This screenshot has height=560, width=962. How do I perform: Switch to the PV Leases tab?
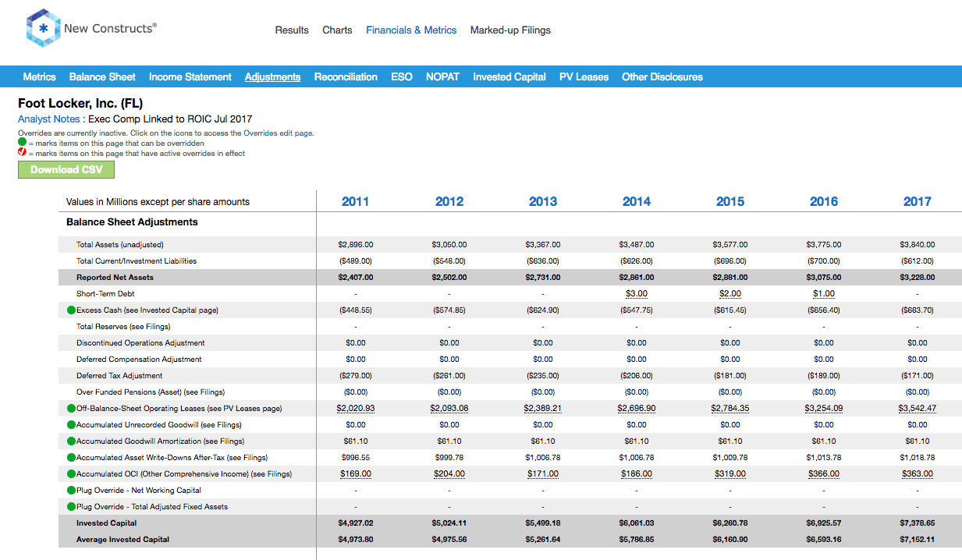(x=584, y=76)
